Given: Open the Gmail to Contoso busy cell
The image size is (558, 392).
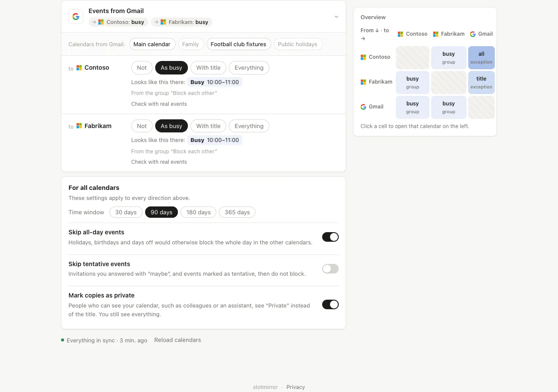Looking at the screenshot, I should (412, 107).
